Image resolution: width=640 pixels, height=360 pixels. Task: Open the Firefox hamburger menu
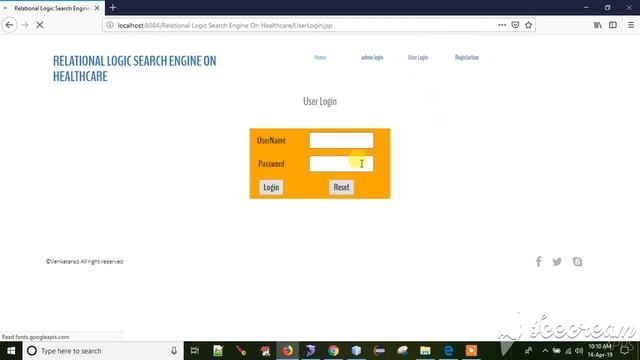click(x=631, y=25)
